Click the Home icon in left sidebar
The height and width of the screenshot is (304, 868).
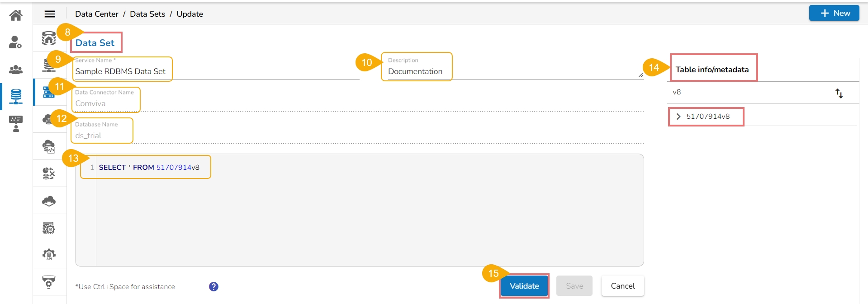[16, 15]
